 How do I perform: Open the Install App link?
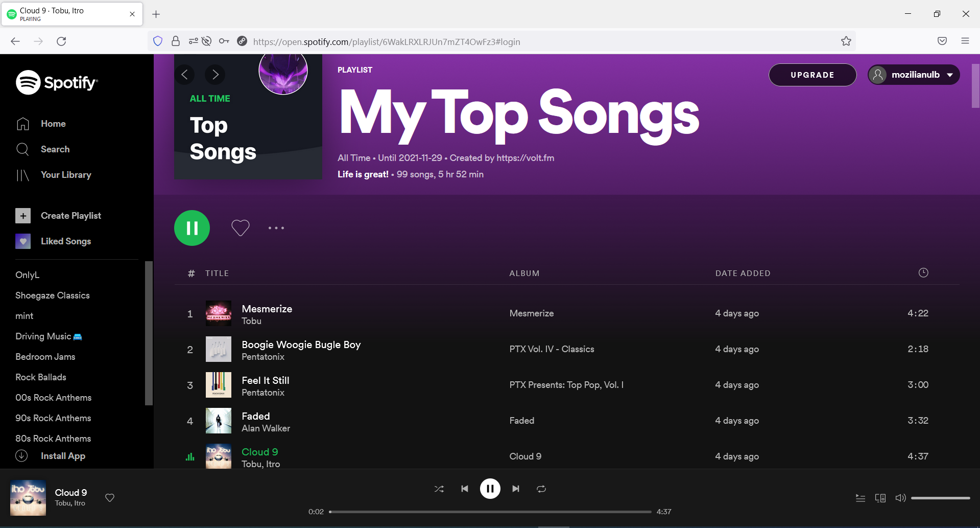(62, 455)
